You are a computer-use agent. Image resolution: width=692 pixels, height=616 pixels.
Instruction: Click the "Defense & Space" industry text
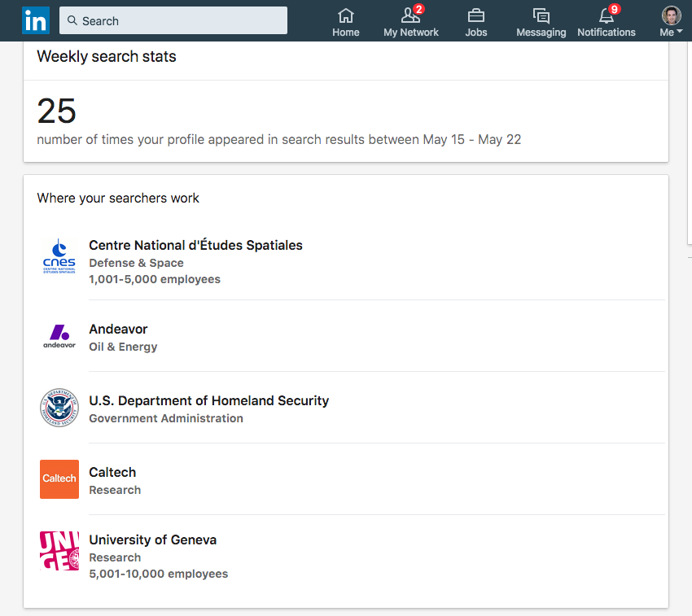click(x=136, y=263)
